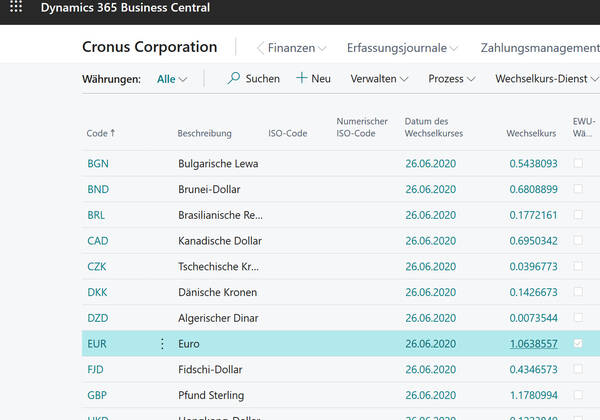Screen dimensions: 600x420
Task: Click the exchange rate 1.0638557 for EUR
Action: tap(533, 344)
